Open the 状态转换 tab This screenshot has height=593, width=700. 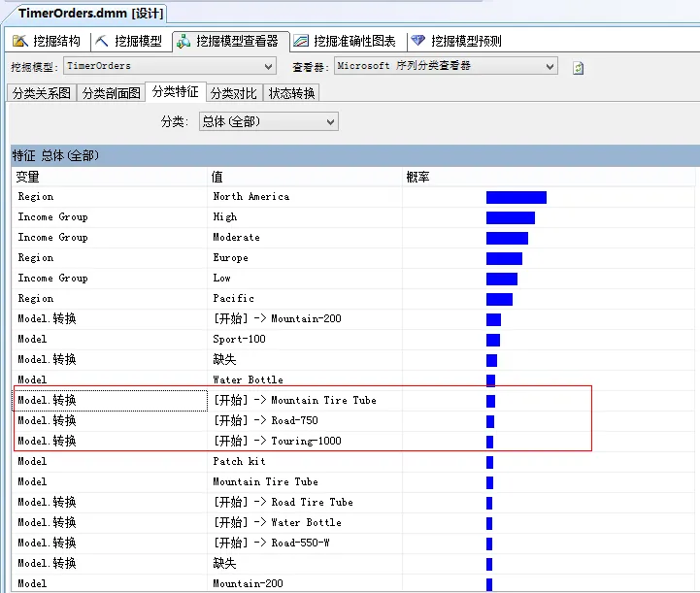291,93
